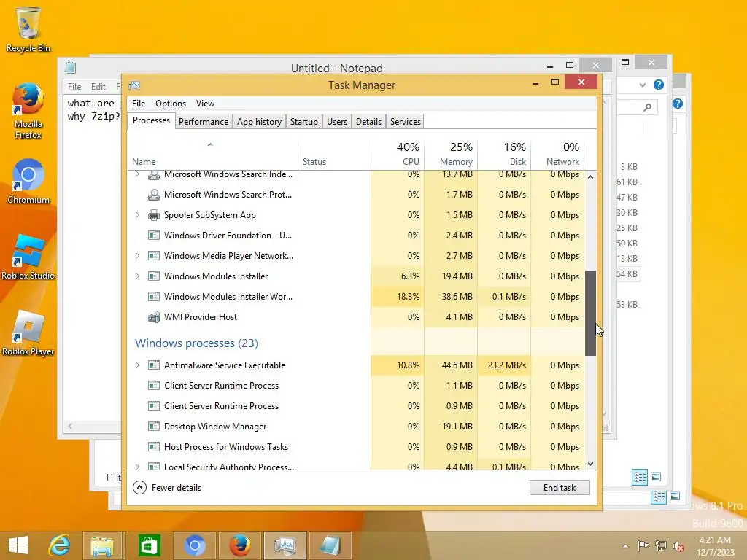Screen dimensions: 747x560
Task: Select the Spooler SubSystem App printer icon
Action: [x=153, y=215]
